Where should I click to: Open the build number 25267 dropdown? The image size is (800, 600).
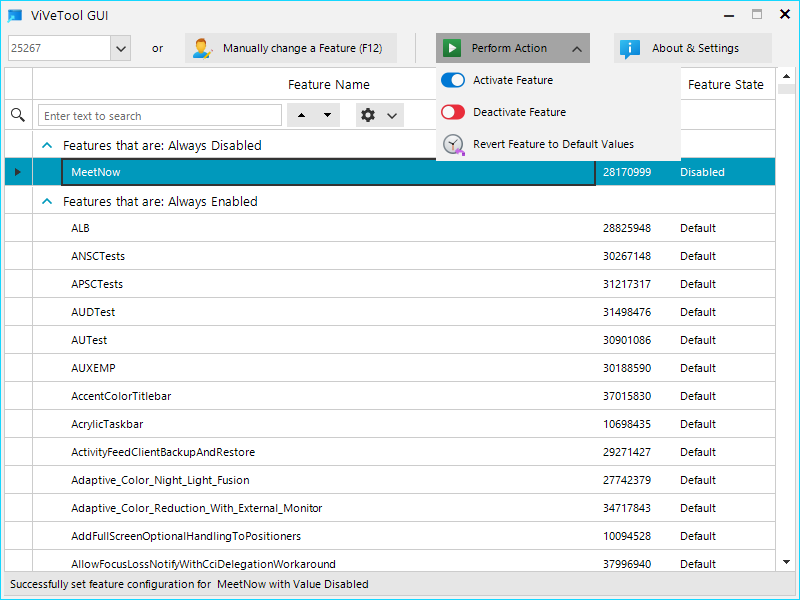coord(121,48)
